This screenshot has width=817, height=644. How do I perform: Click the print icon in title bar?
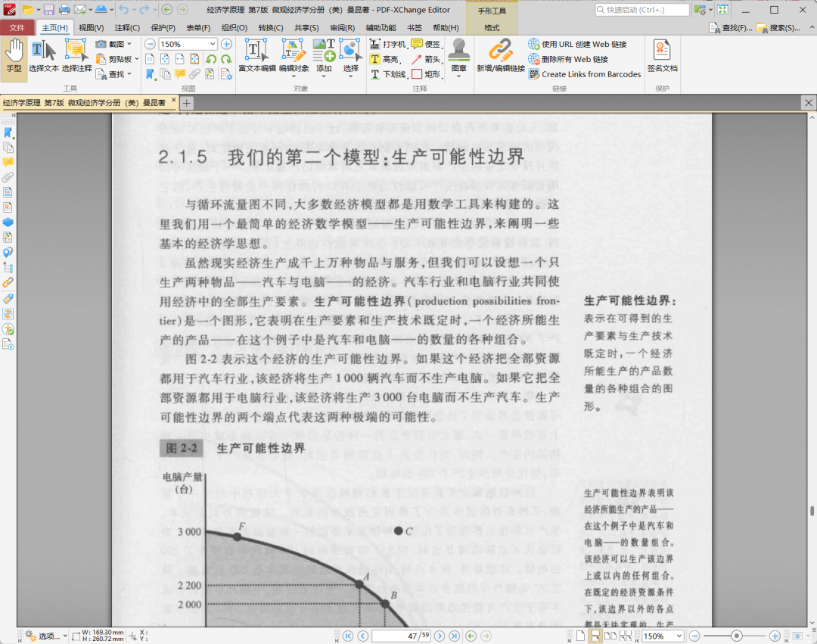point(64,10)
